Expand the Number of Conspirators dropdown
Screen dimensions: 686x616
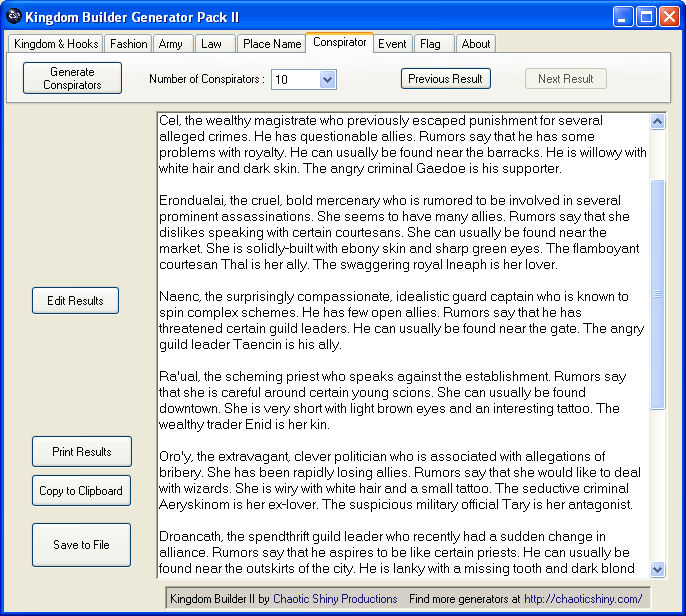click(x=327, y=80)
